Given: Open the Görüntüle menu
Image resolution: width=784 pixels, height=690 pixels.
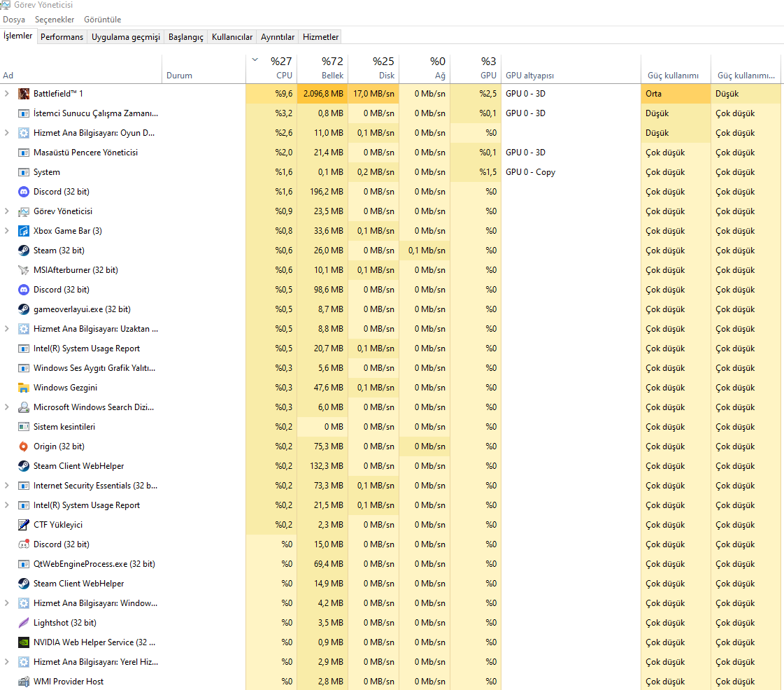Looking at the screenshot, I should (101, 19).
